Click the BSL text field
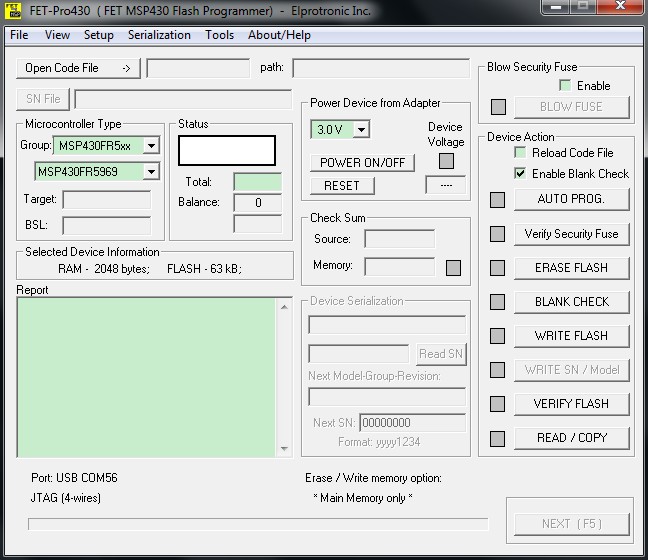Screen dimensions: 648x560 click(x=107, y=226)
